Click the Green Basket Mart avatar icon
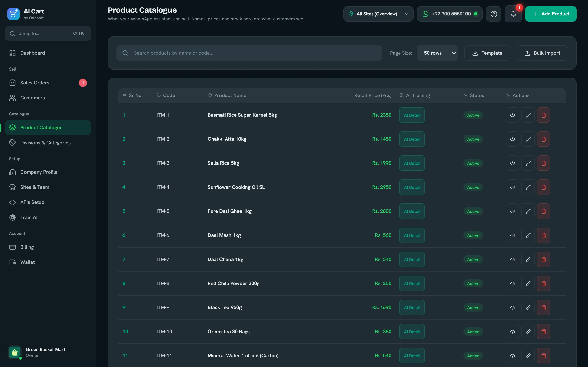The width and height of the screenshot is (588, 367). click(x=15, y=352)
